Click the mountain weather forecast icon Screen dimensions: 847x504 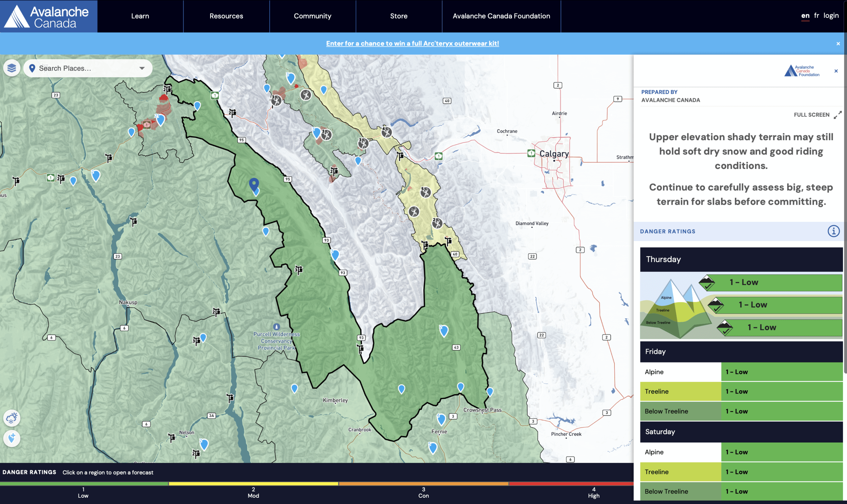pyautogui.click(x=12, y=418)
